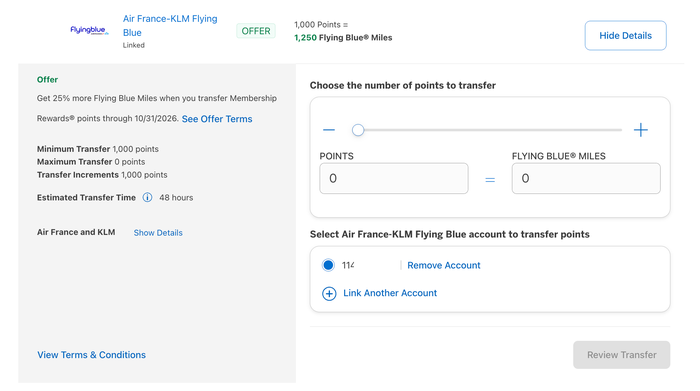
Task: Click the '1,250 Flying Blue® Miles' text
Action: [343, 37]
